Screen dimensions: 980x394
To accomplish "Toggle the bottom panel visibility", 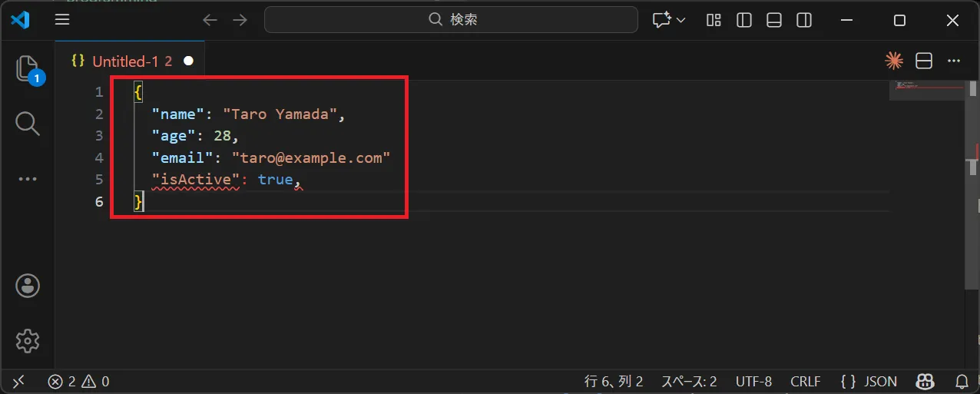I will (774, 20).
